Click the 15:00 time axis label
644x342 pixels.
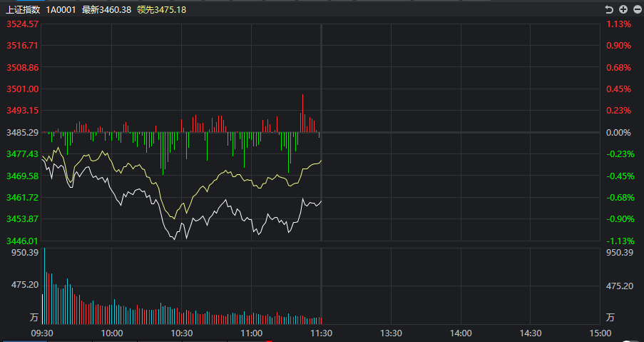[600, 333]
